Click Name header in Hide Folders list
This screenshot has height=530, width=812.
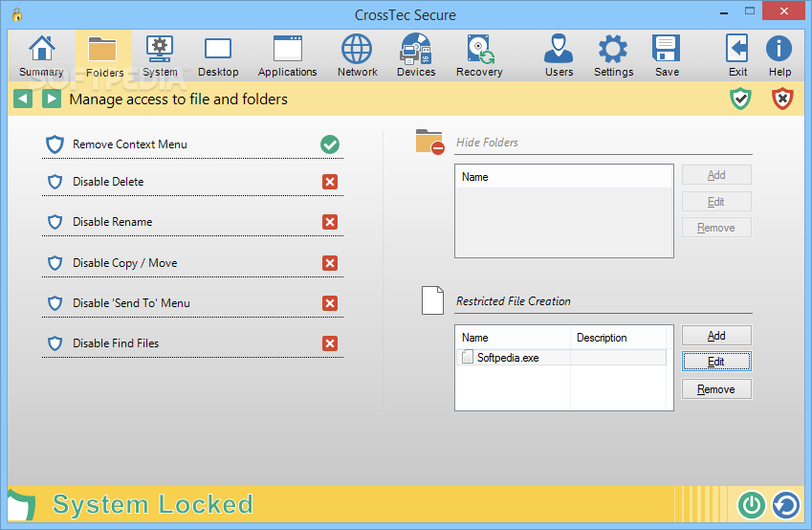(564, 177)
